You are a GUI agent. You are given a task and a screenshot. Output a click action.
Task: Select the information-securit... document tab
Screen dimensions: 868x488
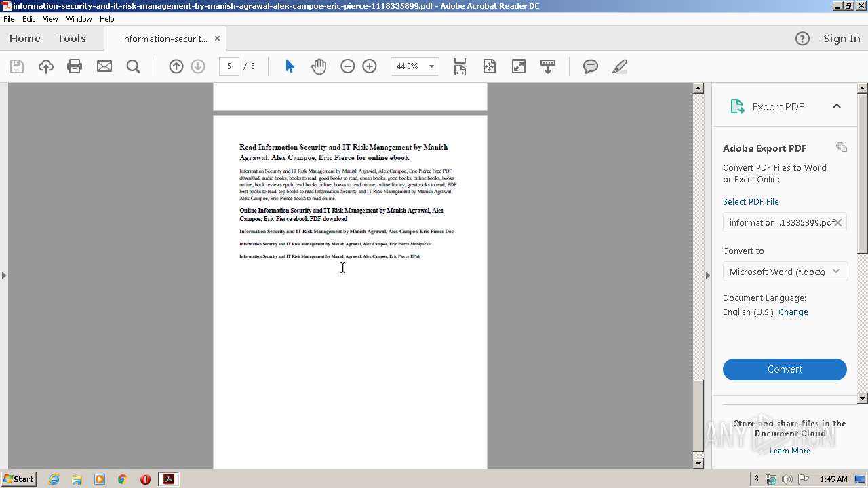165,39
